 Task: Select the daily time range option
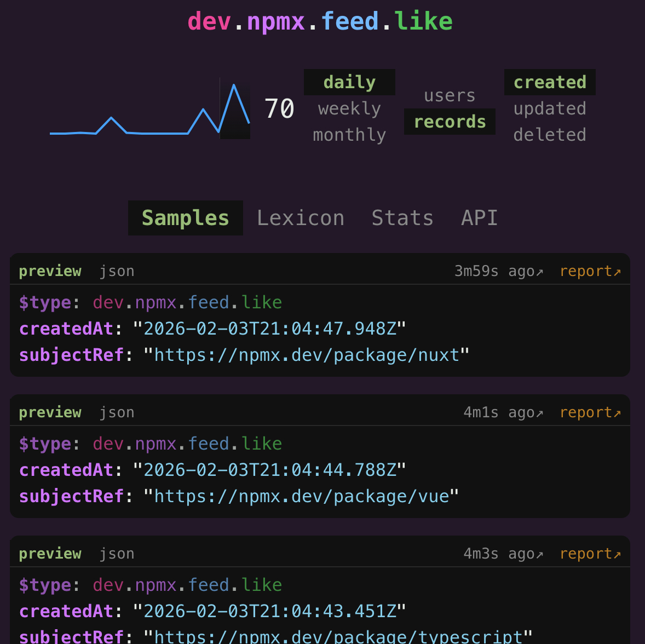[349, 82]
